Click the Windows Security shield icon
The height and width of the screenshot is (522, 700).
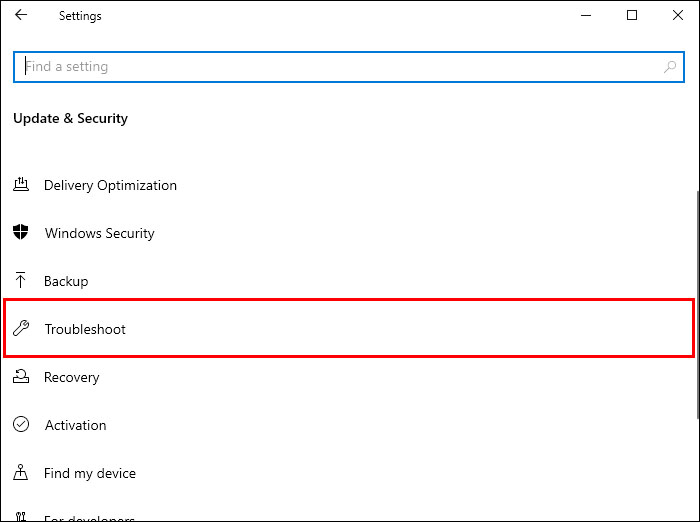click(21, 233)
